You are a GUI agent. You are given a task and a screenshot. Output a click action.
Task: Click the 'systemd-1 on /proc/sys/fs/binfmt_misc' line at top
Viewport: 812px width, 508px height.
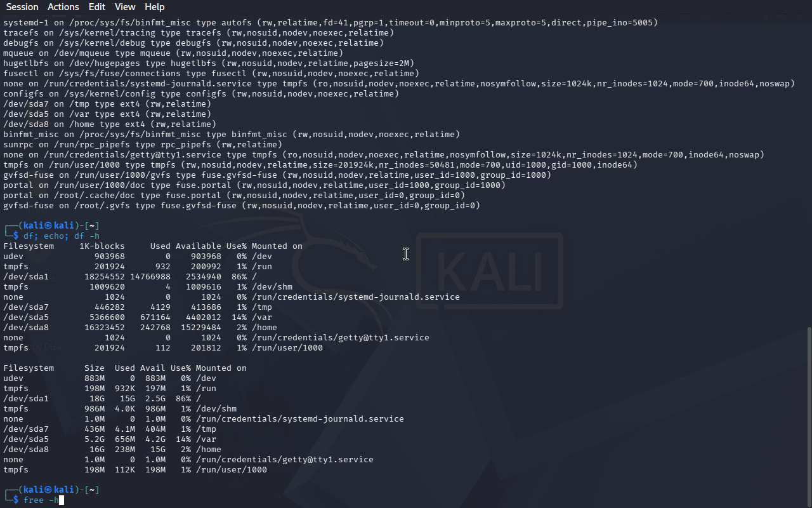click(x=331, y=23)
